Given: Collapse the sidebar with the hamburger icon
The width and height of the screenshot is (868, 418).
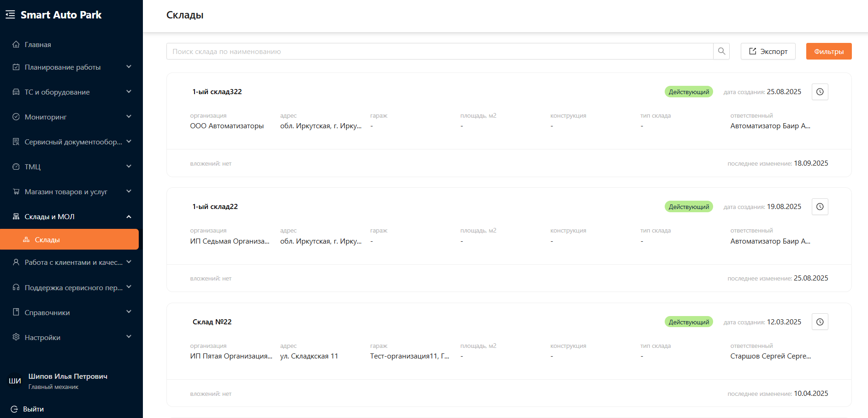Looking at the screenshot, I should (x=10, y=15).
